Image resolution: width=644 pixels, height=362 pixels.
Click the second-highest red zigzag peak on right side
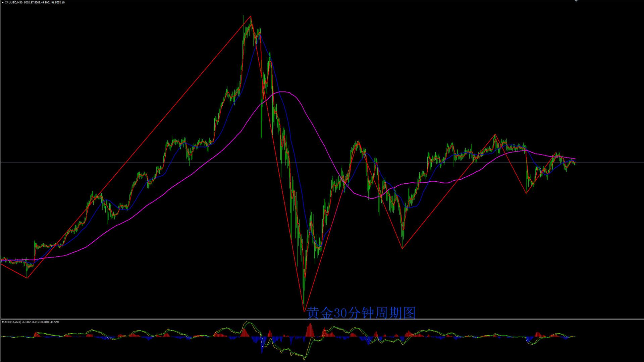tap(495, 135)
